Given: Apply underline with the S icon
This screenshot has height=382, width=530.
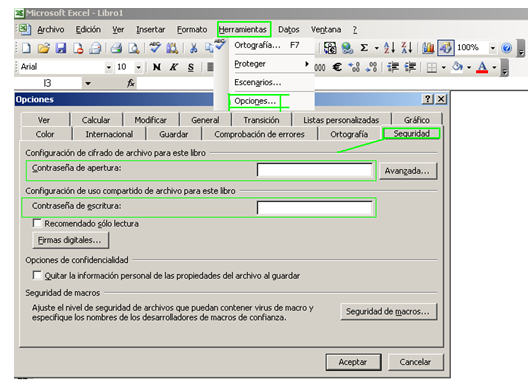Looking at the screenshot, I should pyautogui.click(x=191, y=67).
